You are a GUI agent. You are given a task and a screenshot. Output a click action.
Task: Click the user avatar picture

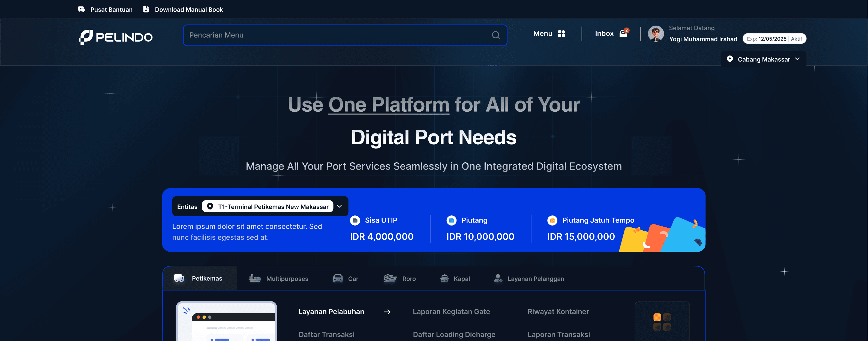(x=656, y=34)
